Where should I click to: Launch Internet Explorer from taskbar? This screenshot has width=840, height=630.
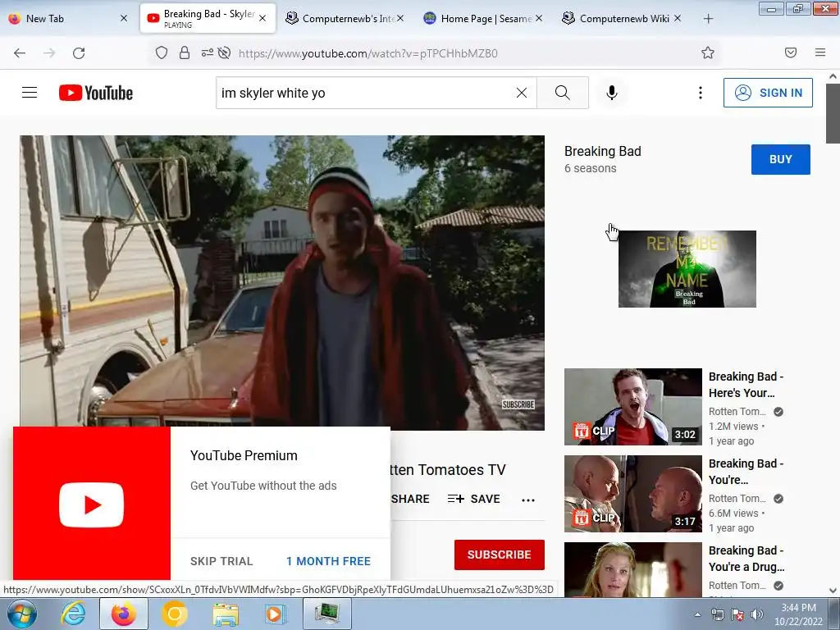[x=72, y=614]
